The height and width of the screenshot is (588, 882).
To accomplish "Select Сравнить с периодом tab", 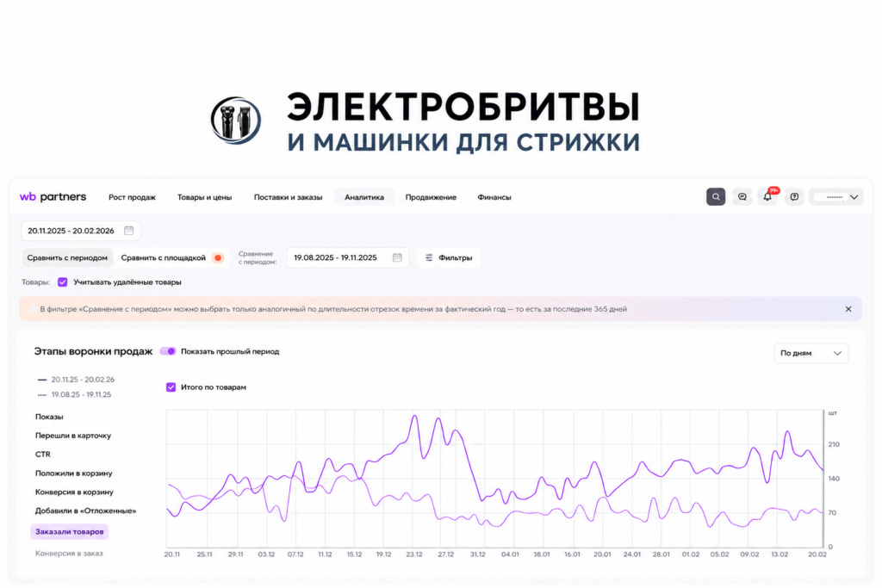I will coord(67,257).
